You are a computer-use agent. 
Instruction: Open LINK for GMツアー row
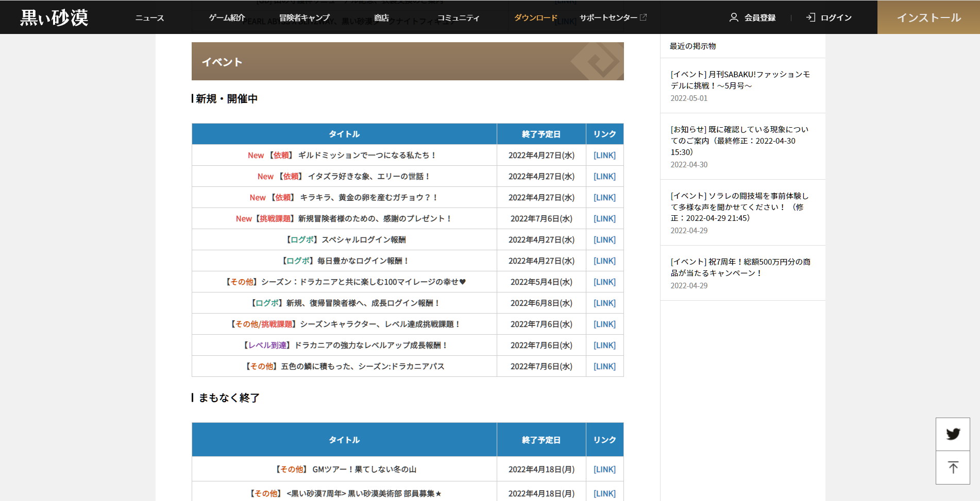tap(604, 469)
